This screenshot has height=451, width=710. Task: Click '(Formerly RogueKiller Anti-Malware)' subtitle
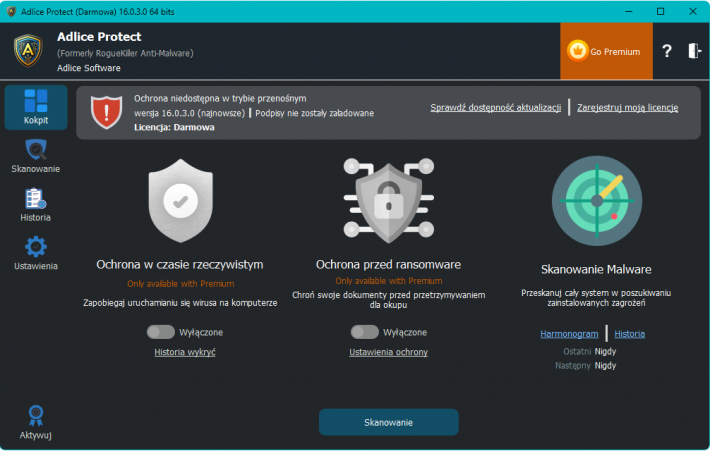tap(125, 53)
